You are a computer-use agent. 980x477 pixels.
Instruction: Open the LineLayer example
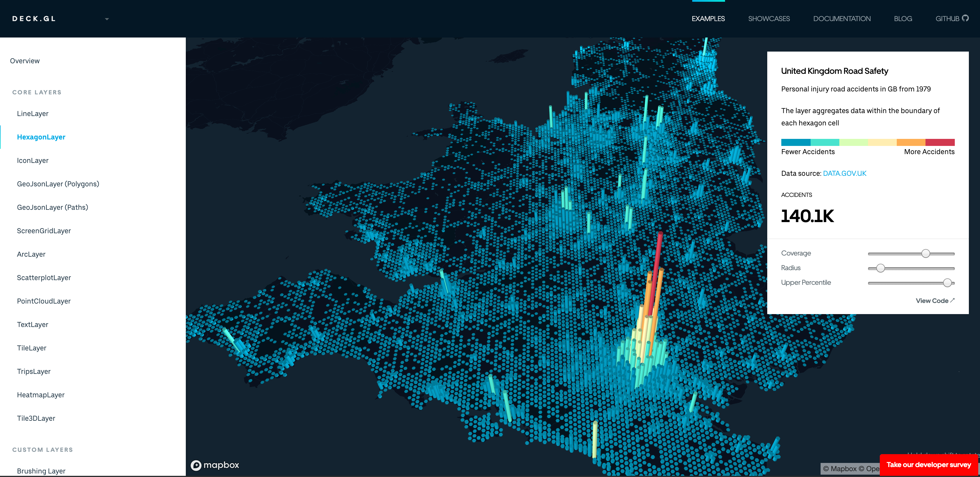pos(33,114)
